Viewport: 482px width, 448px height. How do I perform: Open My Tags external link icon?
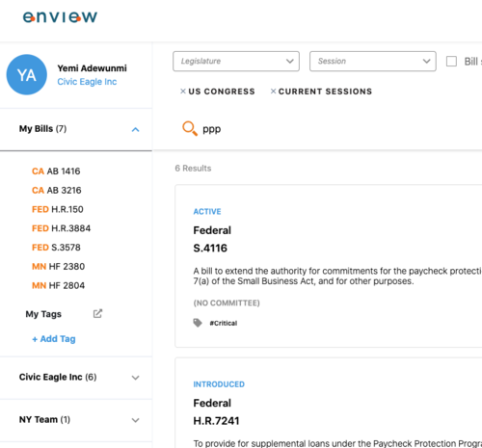coord(97,313)
